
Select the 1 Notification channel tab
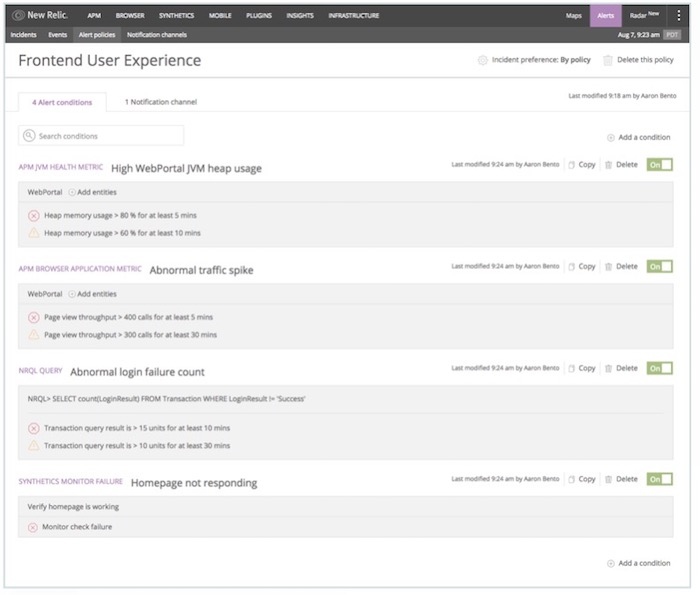161,102
